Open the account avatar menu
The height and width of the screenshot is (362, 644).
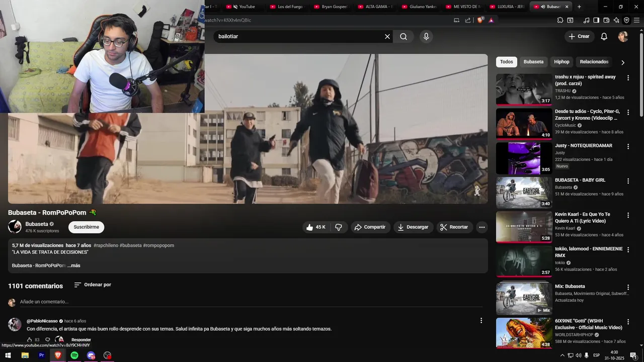623,36
